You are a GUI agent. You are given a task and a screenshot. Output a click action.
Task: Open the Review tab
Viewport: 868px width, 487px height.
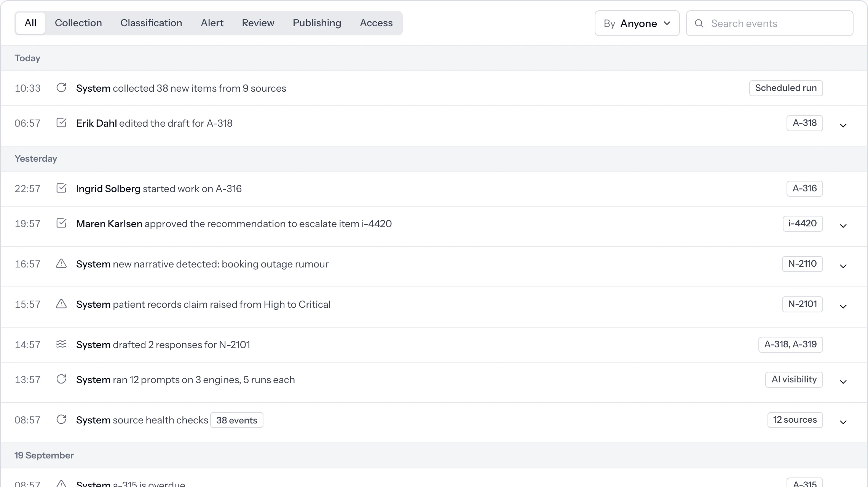[x=258, y=23]
